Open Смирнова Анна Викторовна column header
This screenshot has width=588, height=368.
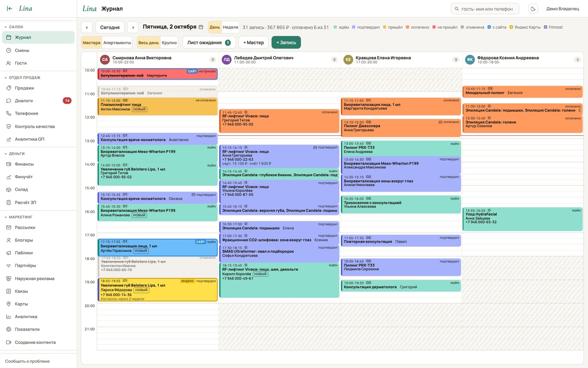coord(158,60)
